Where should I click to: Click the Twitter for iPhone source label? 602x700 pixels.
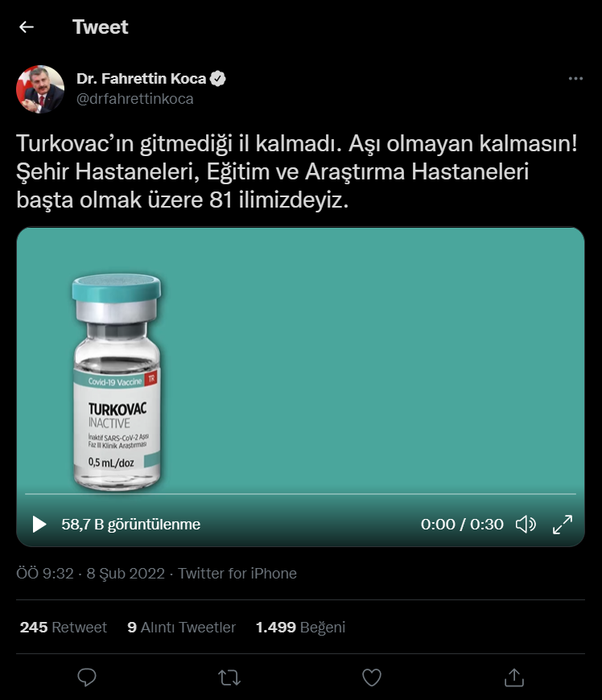click(x=237, y=573)
